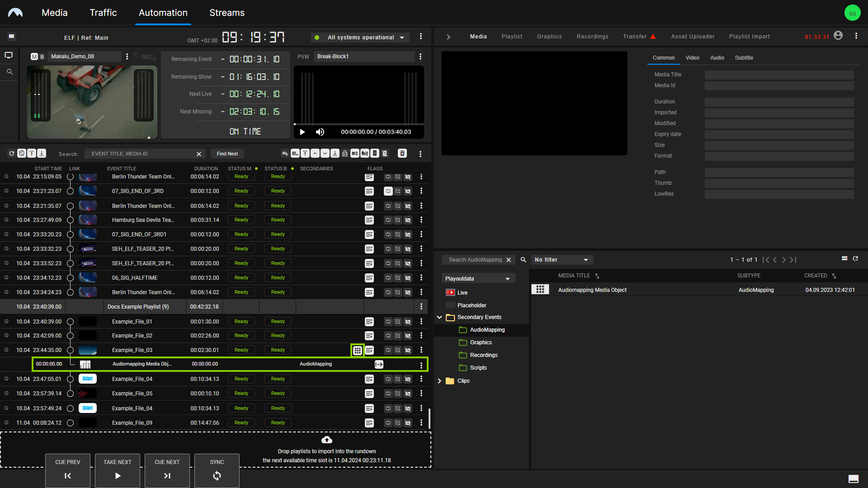Viewport: 868px width, 488px height.
Task: Click the user account icon near the timer
Action: coord(838,36)
